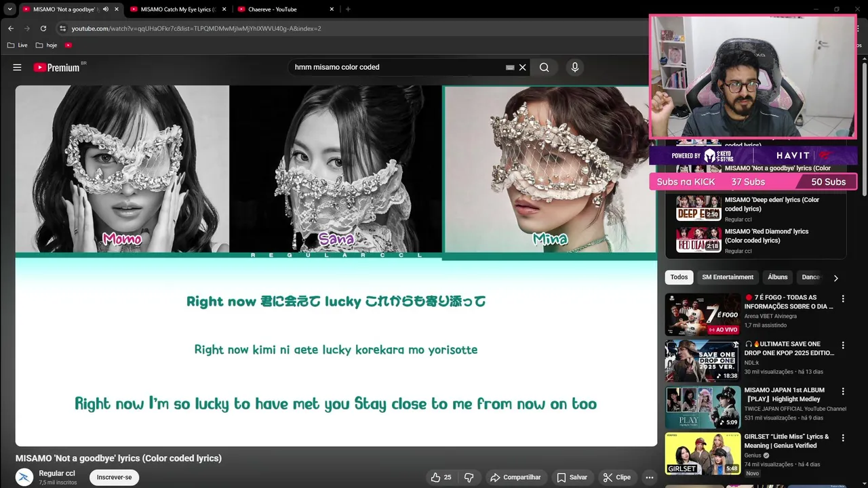Dislike the video
This screenshot has width=868, height=488.
(x=469, y=477)
